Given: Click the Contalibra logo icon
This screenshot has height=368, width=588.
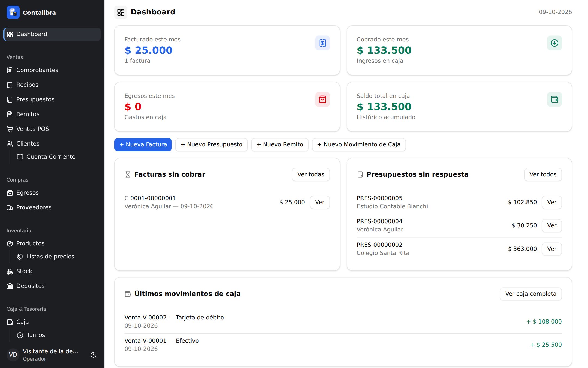Looking at the screenshot, I should [13, 12].
